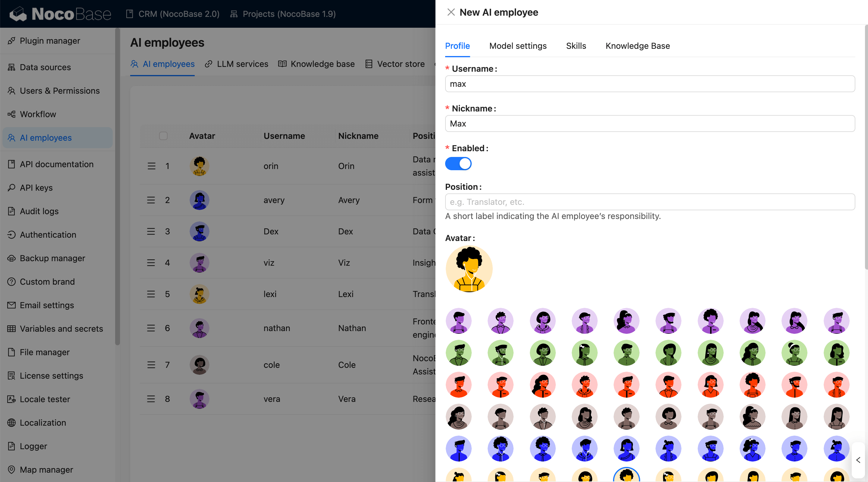Switch to the Skills tab
Image resolution: width=868 pixels, height=482 pixels.
pos(576,46)
